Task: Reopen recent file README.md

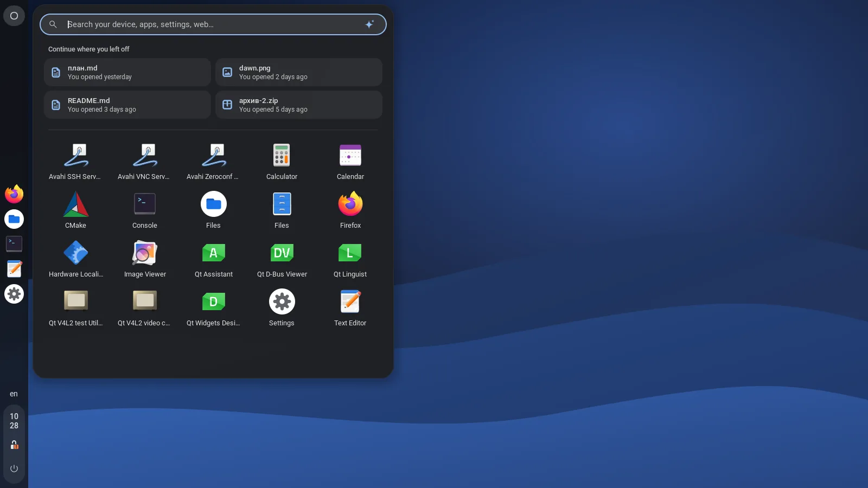Action: (127, 105)
